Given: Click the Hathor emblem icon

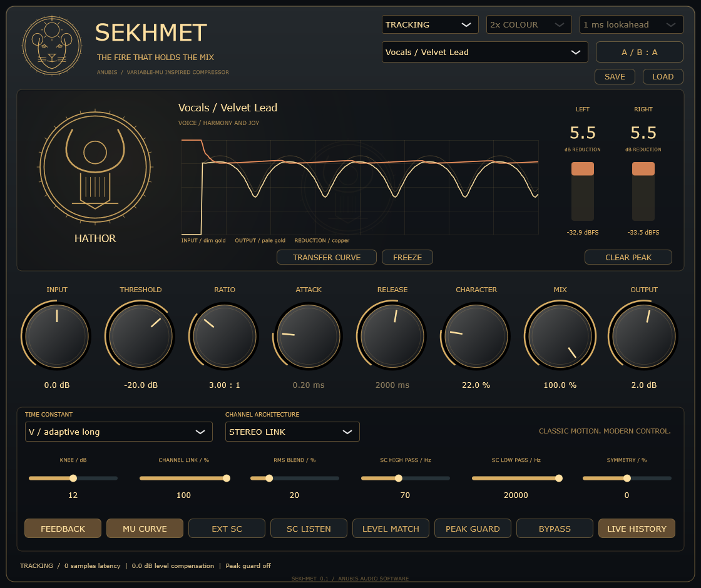Looking at the screenshot, I should click(x=95, y=167).
